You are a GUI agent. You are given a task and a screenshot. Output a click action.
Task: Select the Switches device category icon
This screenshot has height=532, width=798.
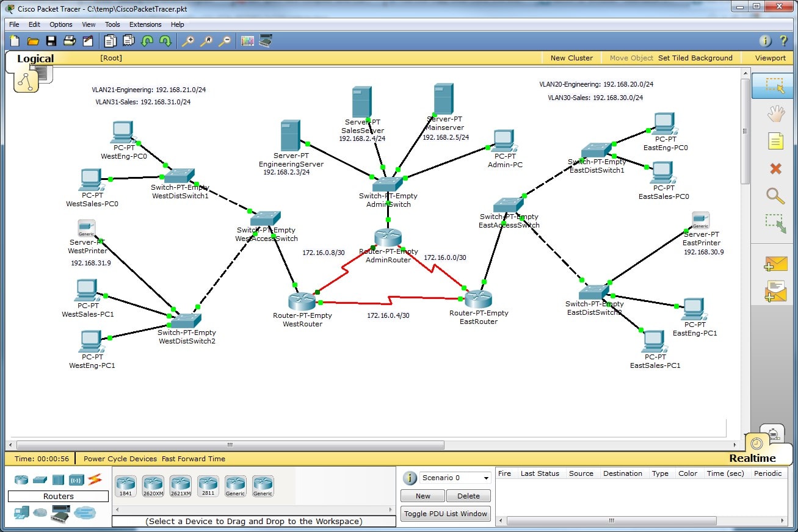[x=40, y=480]
